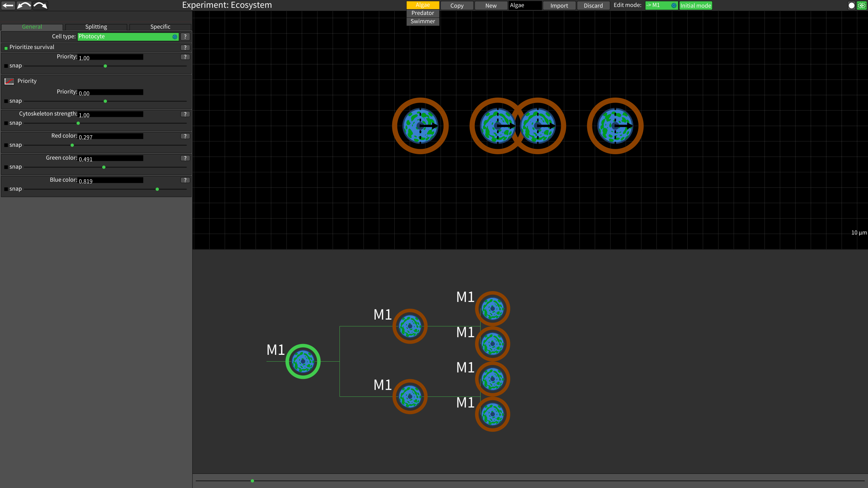This screenshot has height=488, width=868.
Task: Click the undo arrow icon
Action: [24, 5]
